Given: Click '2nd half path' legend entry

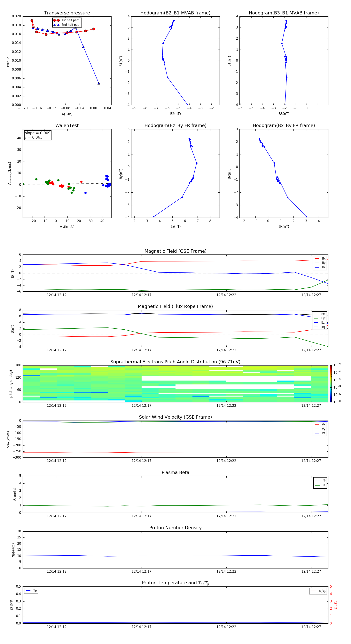Looking at the screenshot, I should click(67, 25).
